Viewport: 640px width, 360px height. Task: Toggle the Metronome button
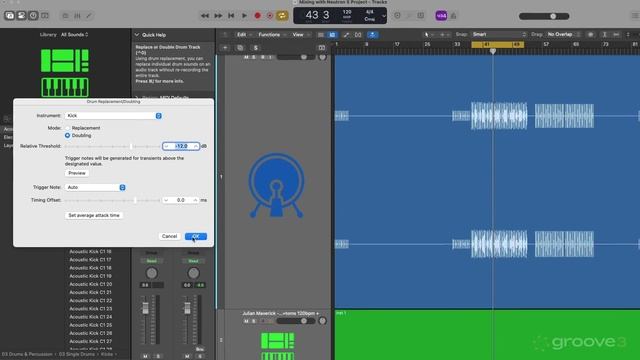click(453, 16)
